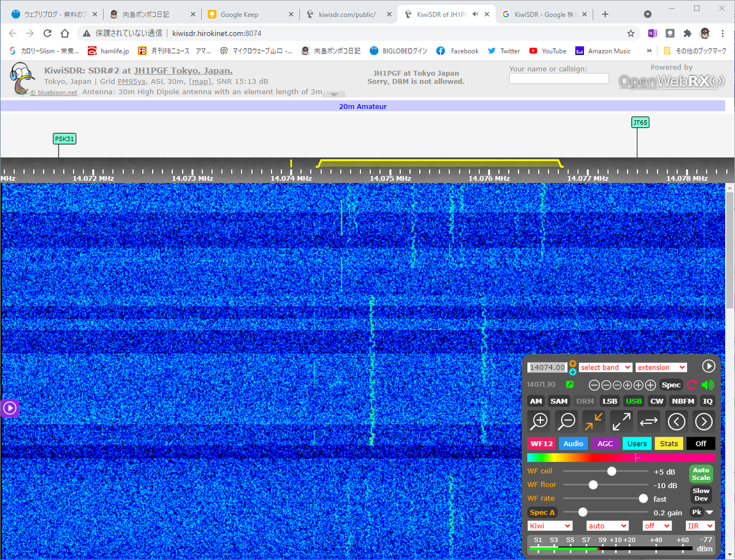Open the JH1PGF Tokyo, Japan link
This screenshot has height=560, width=735.
click(183, 71)
